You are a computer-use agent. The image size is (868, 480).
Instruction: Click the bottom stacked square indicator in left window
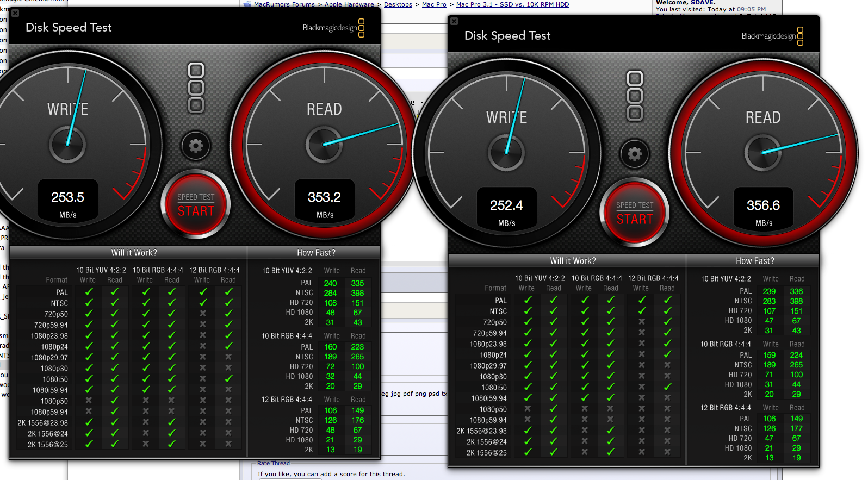point(196,104)
